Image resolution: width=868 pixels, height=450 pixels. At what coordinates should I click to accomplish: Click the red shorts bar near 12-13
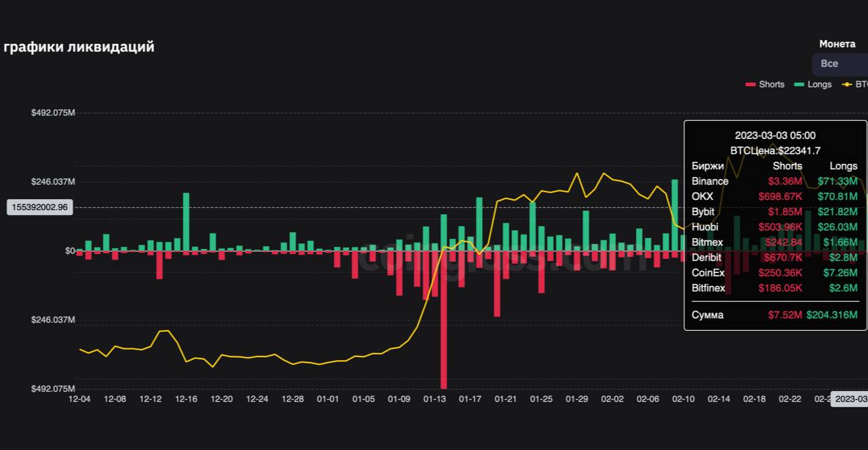coord(159,264)
